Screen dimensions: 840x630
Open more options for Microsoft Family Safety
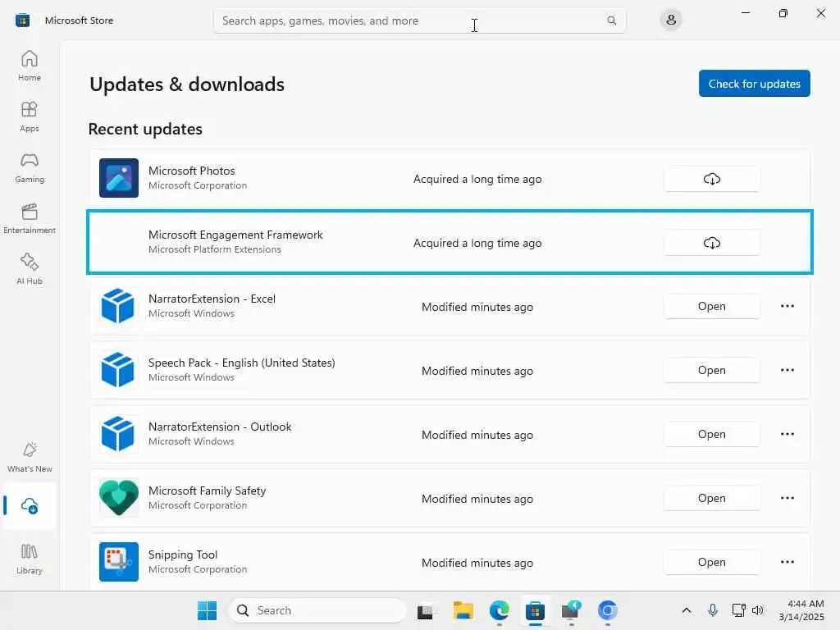787,498
